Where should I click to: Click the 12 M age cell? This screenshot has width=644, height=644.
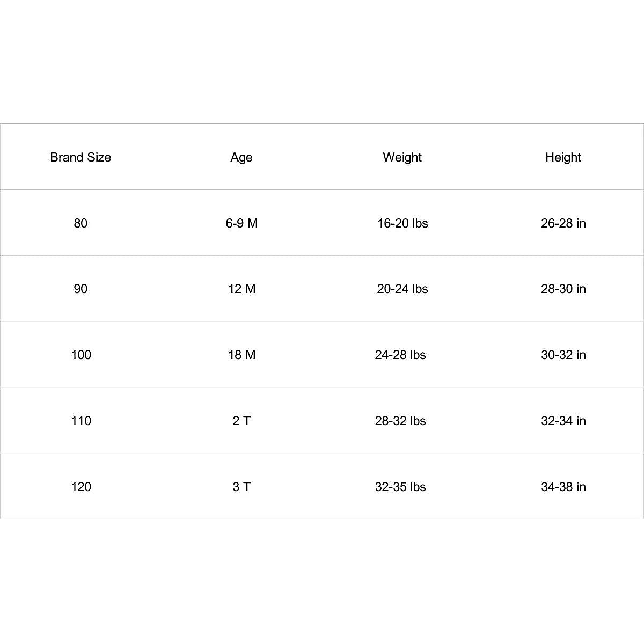pyautogui.click(x=241, y=289)
